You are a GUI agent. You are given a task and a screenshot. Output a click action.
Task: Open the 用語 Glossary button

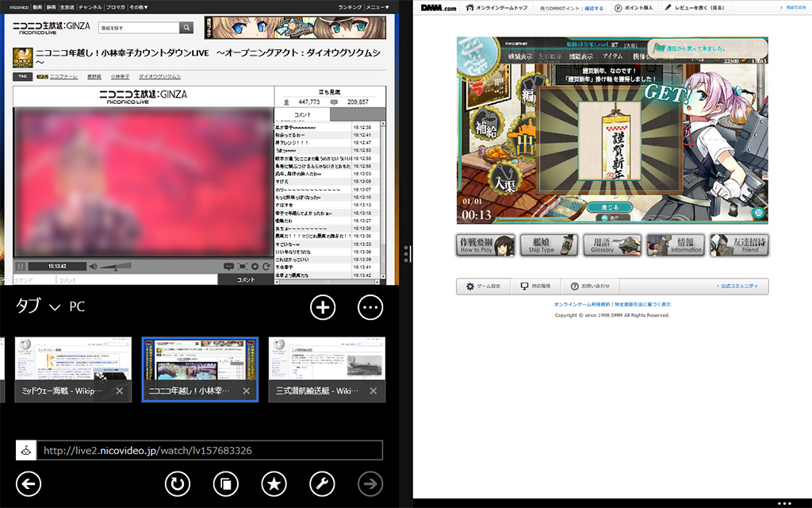(x=612, y=245)
